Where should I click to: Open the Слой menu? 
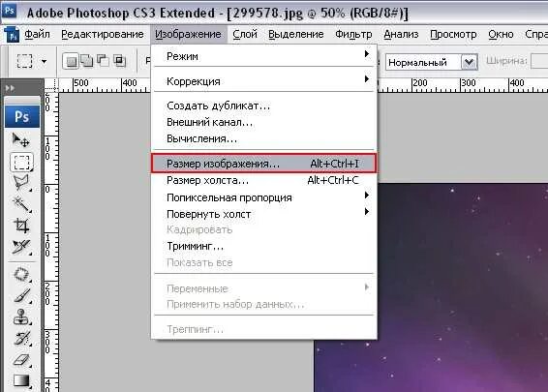pos(245,34)
